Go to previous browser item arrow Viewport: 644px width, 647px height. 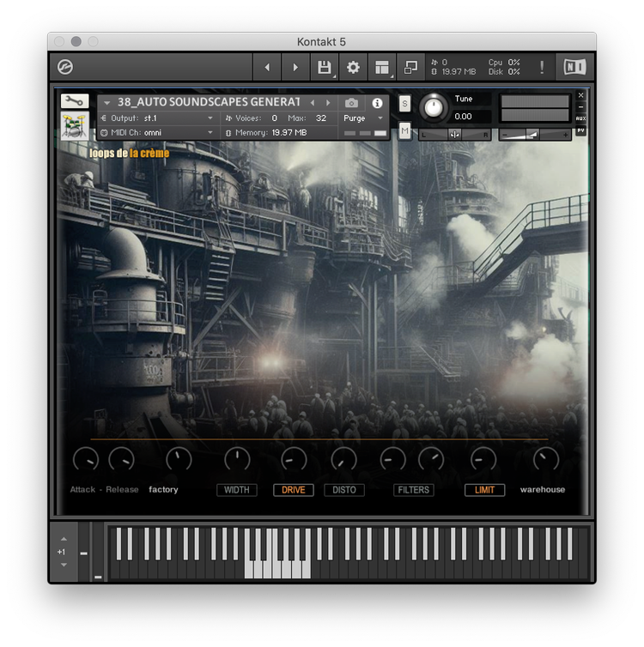(x=267, y=67)
